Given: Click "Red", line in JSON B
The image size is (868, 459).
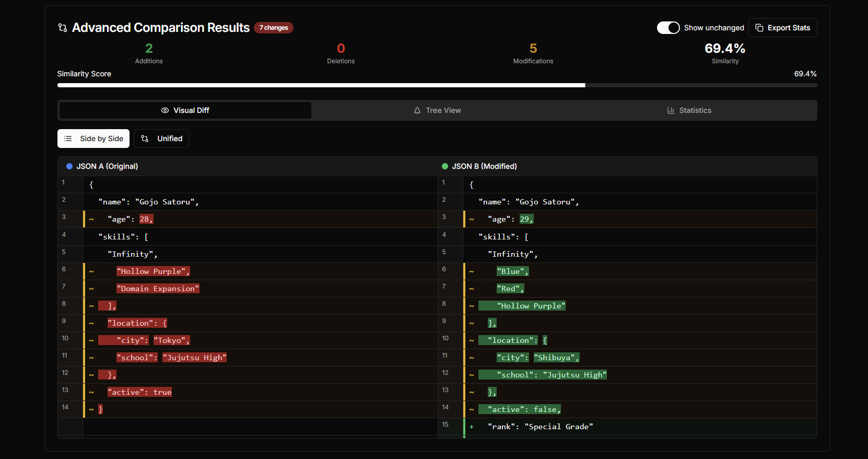Looking at the screenshot, I should (x=640, y=289).
